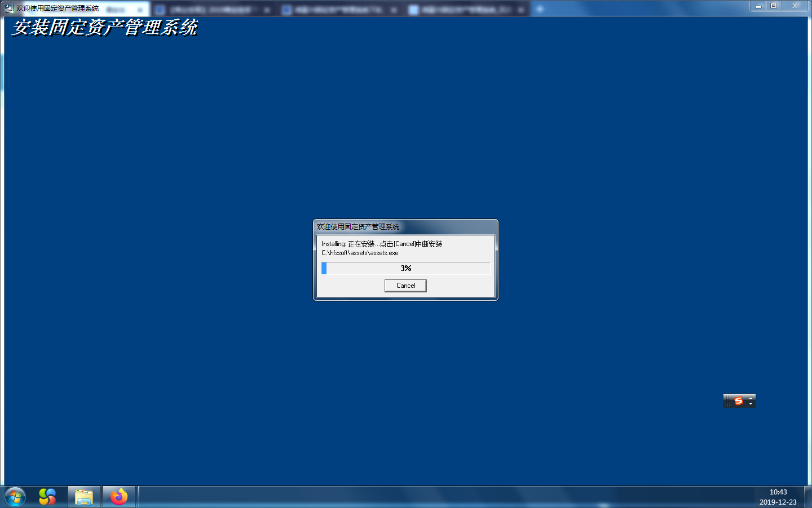Switch to Firefox from the taskbar
Image resolution: width=812 pixels, height=508 pixels.
point(119,497)
